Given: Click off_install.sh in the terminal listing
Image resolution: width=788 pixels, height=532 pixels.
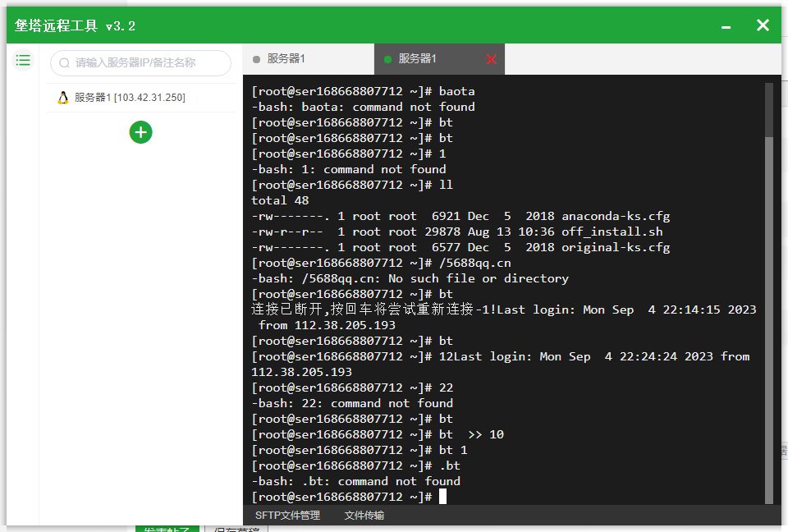Looking at the screenshot, I should point(612,232).
